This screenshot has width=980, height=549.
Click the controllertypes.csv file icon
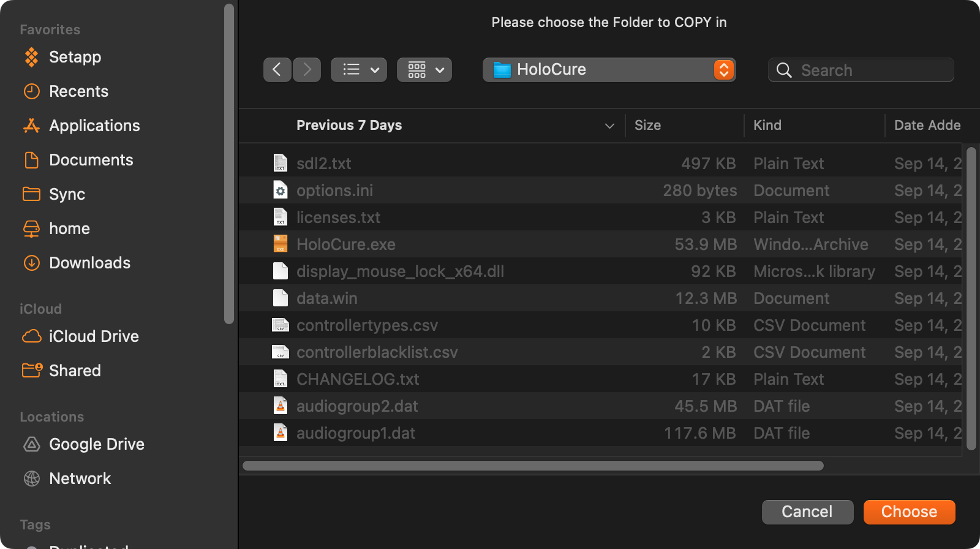(x=280, y=325)
